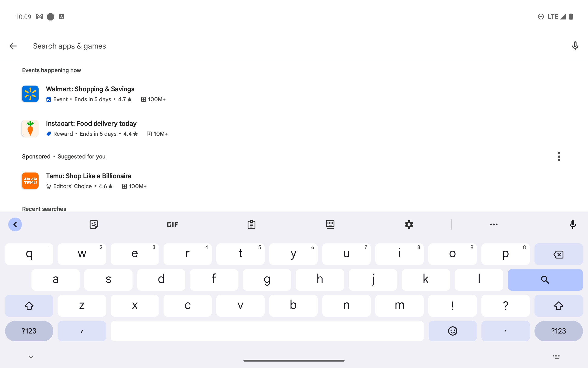Tap the q key
The height and width of the screenshot is (368, 588).
[29, 254]
